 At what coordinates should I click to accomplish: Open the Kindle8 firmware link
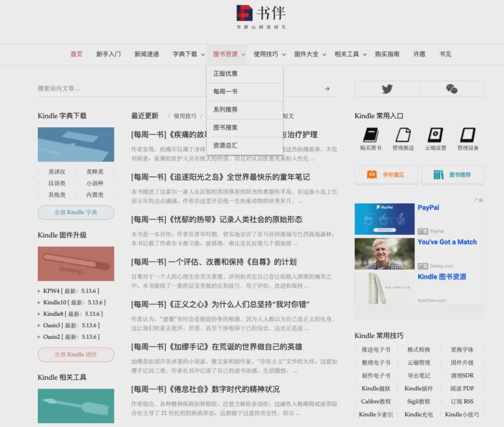pyautogui.click(x=73, y=314)
